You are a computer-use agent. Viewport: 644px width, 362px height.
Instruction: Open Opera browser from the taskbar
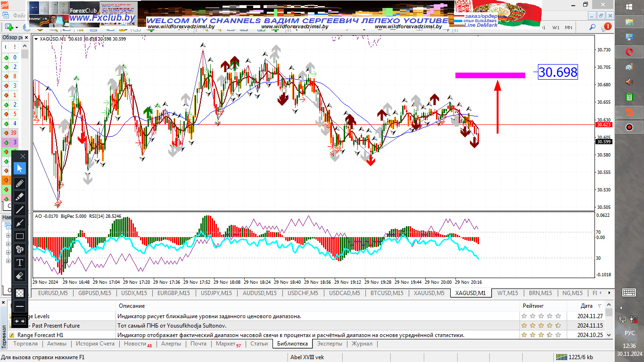pyautogui.click(x=629, y=52)
